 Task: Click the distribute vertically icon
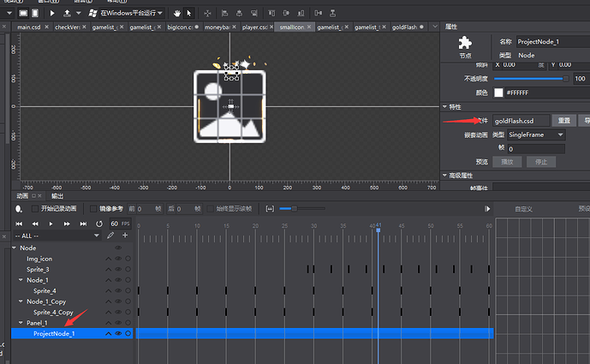click(x=332, y=13)
